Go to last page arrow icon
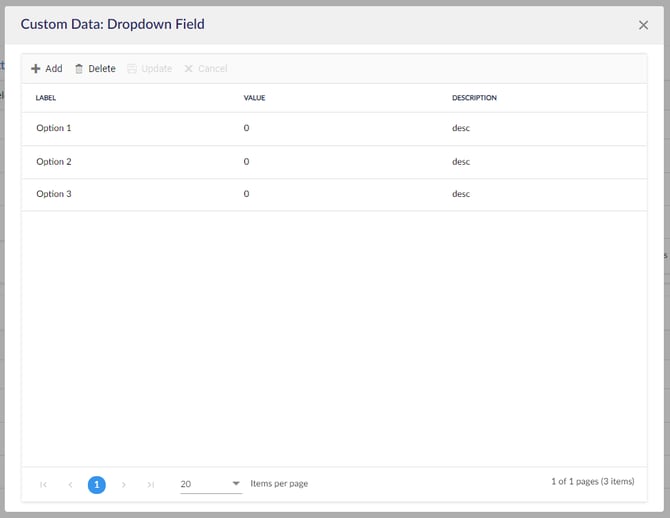This screenshot has width=670, height=518. (x=150, y=484)
